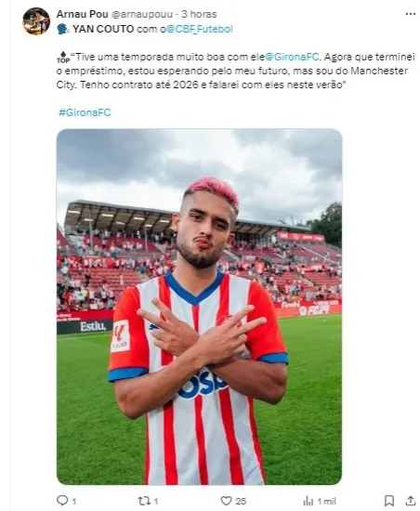The width and height of the screenshot is (420, 511).
Task: Open the @CBF_Futebol mention link
Action: click(x=200, y=29)
